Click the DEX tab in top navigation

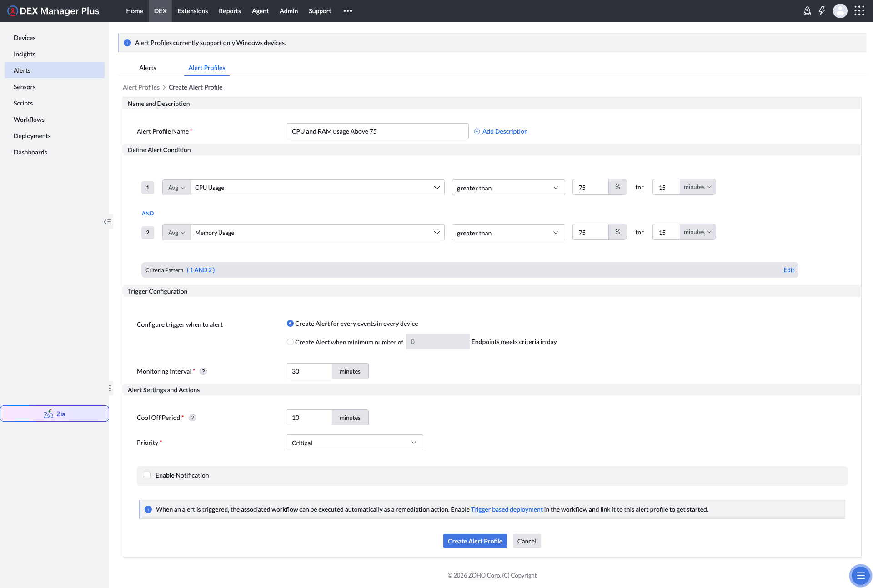[160, 11]
